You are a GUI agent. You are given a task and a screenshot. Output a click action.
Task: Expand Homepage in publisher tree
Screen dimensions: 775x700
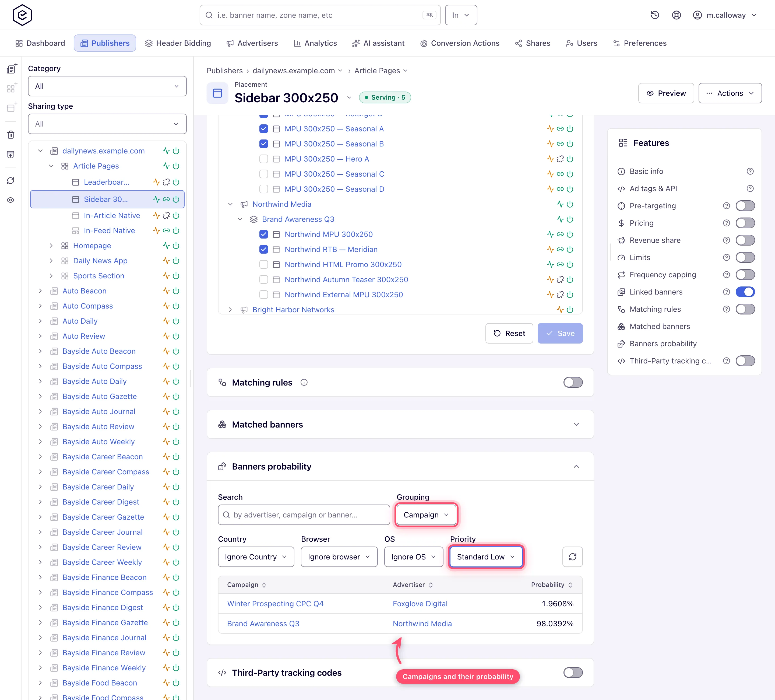51,246
